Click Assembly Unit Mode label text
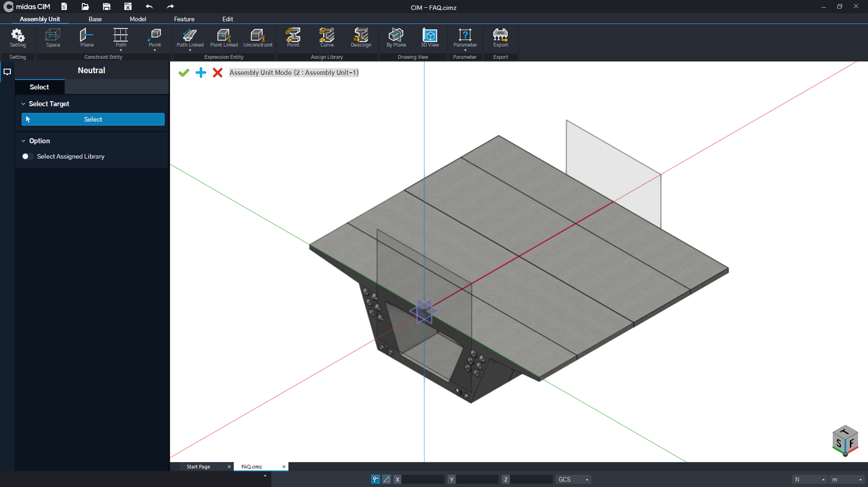868x487 pixels. coord(294,72)
